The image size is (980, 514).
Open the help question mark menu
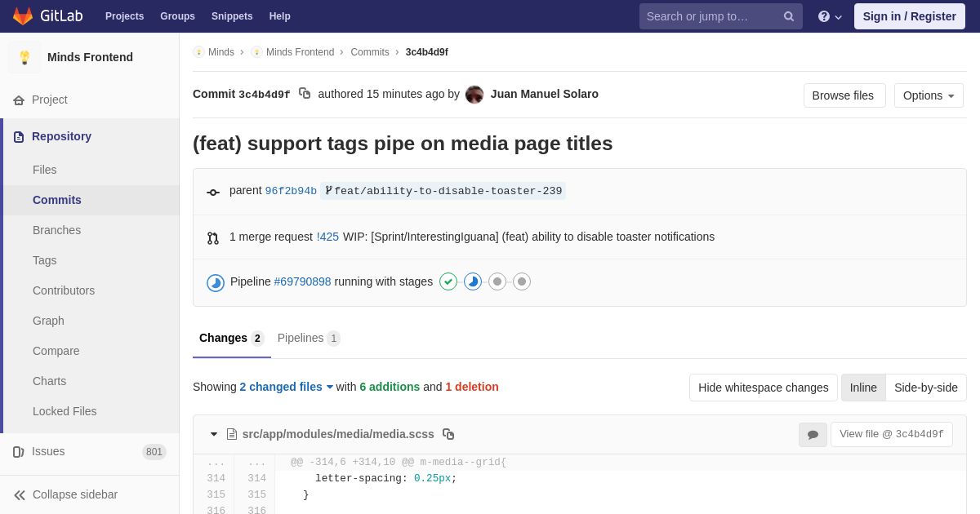pyautogui.click(x=830, y=16)
